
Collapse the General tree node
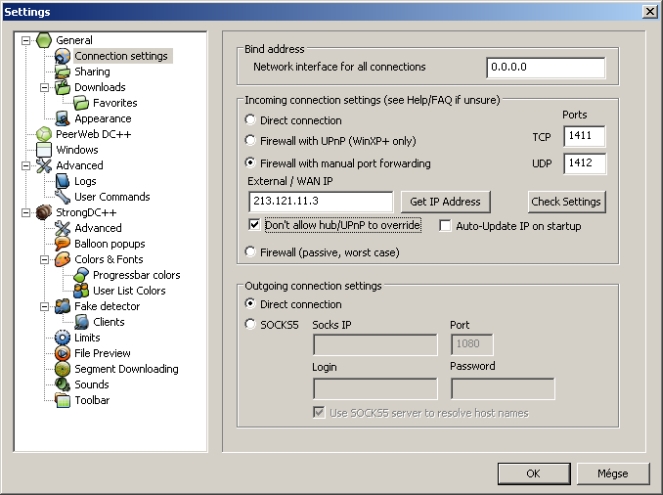(25, 41)
